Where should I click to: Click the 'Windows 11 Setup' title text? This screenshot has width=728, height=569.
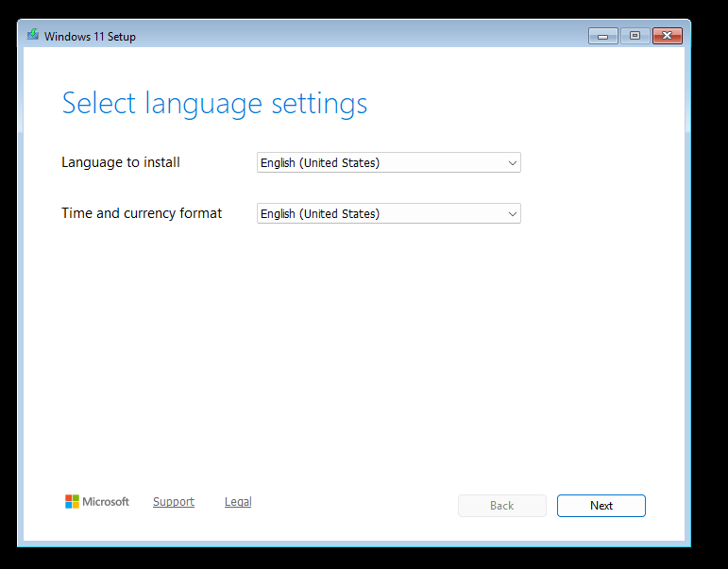click(90, 37)
